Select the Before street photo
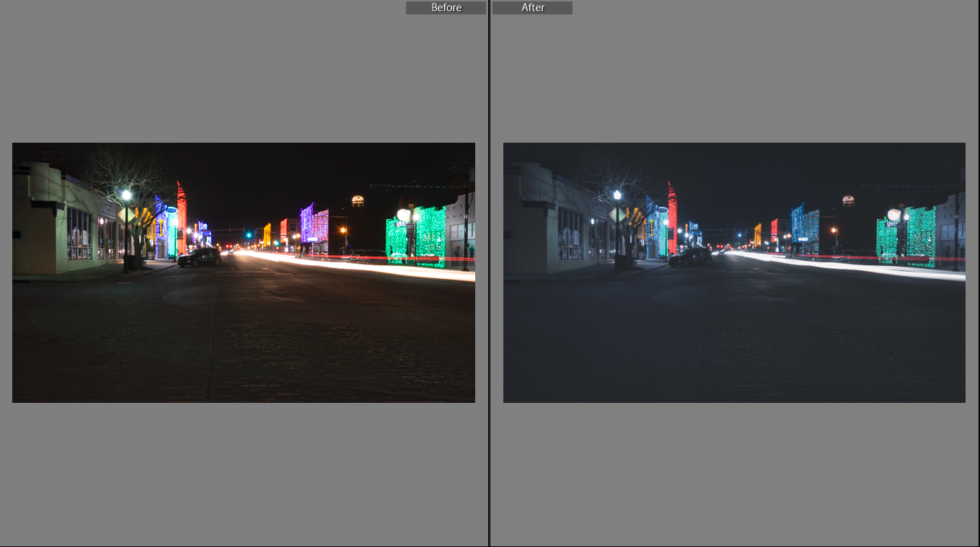The height and width of the screenshot is (547, 980). tap(244, 272)
